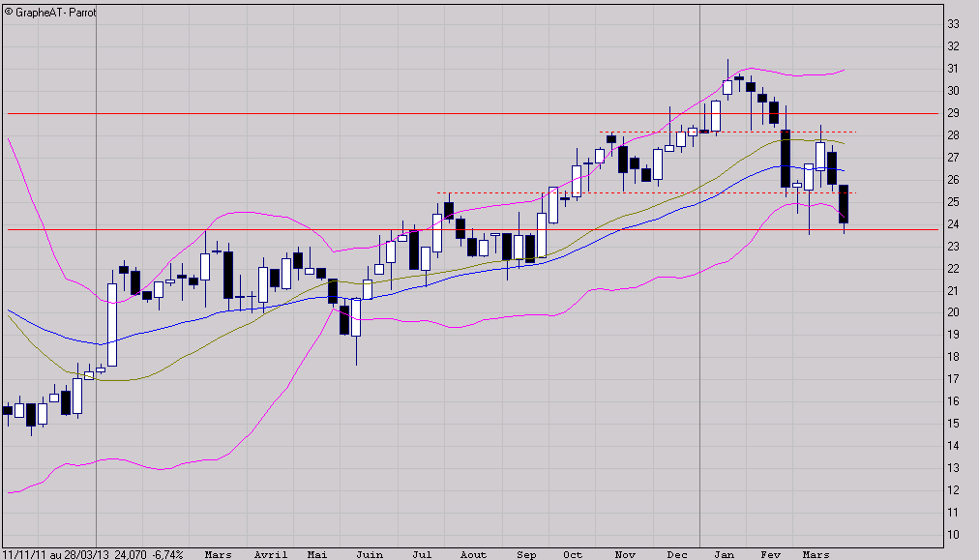Click the 28 price axis label
The width and height of the screenshot is (979, 560).
pos(954,135)
